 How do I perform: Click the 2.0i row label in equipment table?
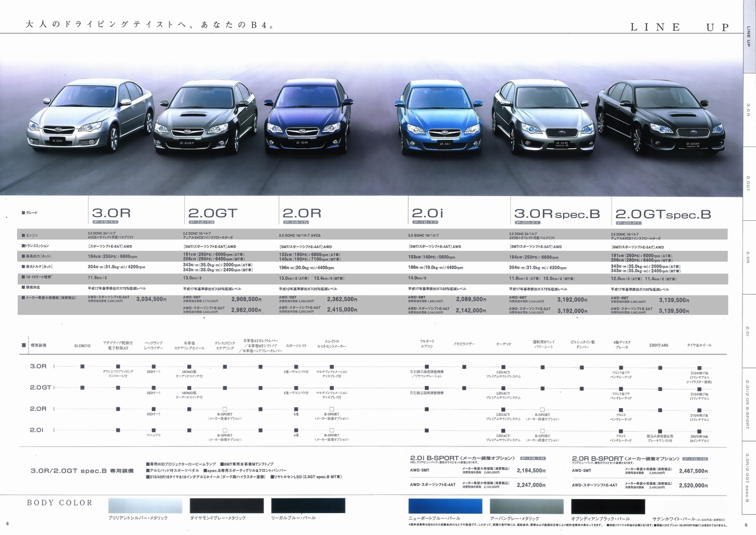37,429
